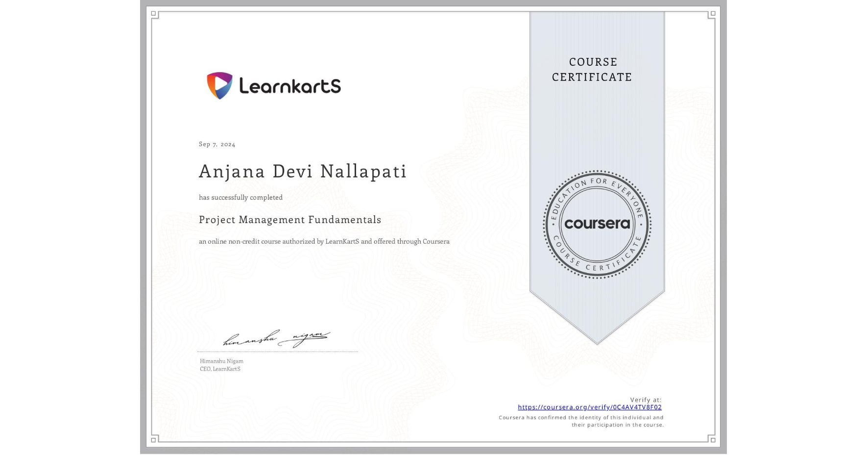Open the certificate verification link
The image size is (868, 455).
(x=590, y=407)
